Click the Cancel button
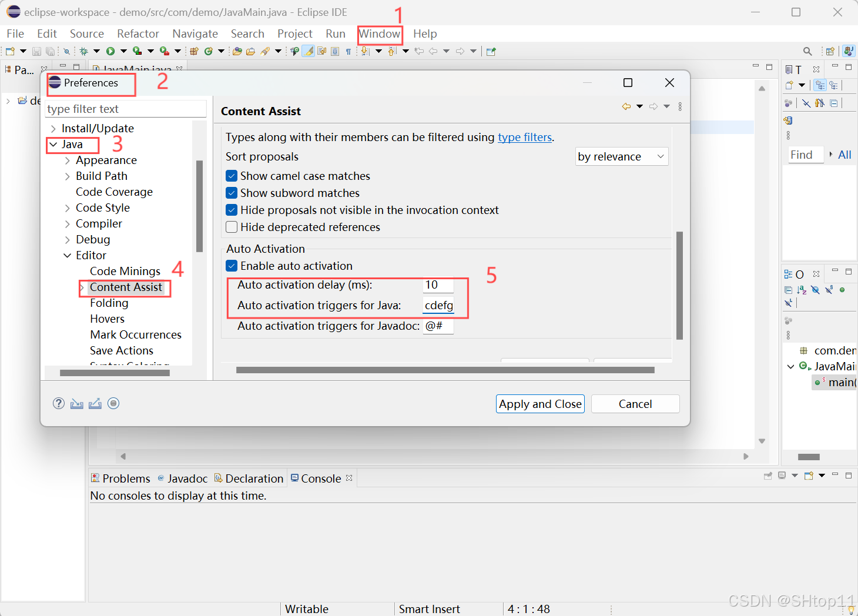 coord(635,404)
